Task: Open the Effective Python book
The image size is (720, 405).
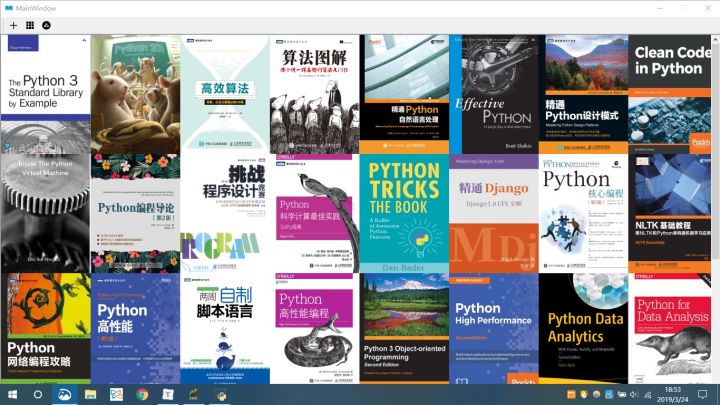Action: tap(494, 94)
